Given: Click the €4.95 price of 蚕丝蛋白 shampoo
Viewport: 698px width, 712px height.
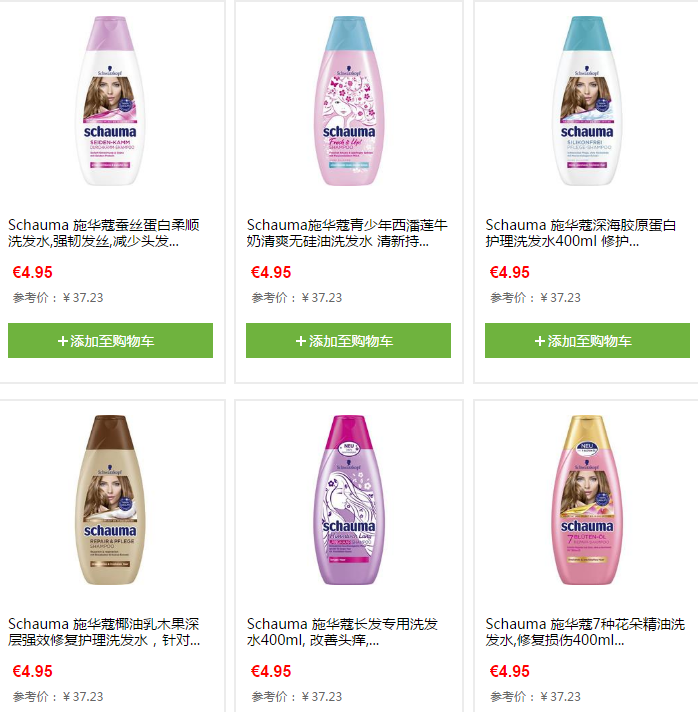Looking at the screenshot, I should coord(32,272).
